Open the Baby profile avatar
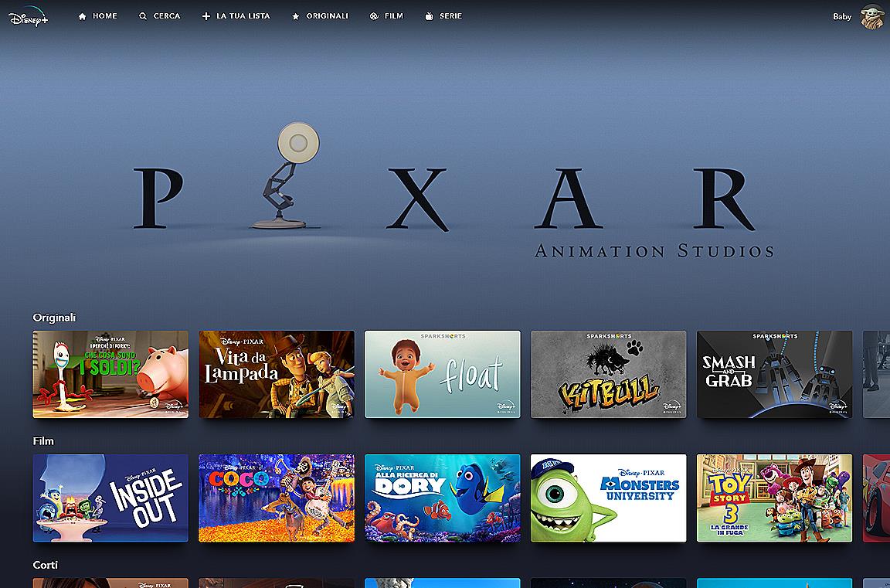Screen dimensions: 890x588 [871, 16]
